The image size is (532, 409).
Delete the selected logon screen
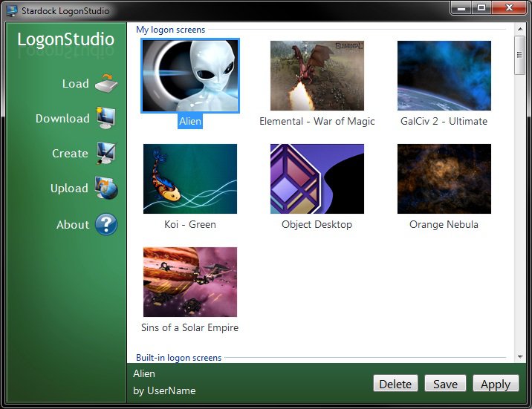click(395, 384)
